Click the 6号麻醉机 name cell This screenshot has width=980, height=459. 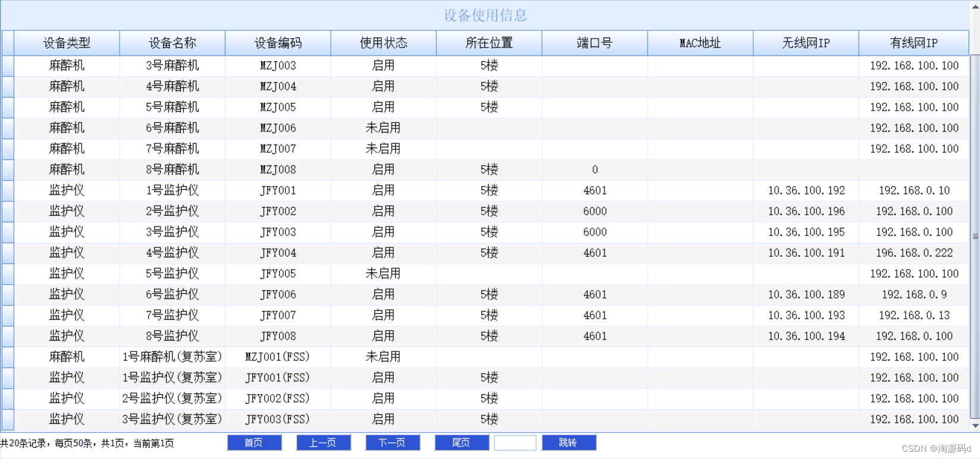point(173,128)
